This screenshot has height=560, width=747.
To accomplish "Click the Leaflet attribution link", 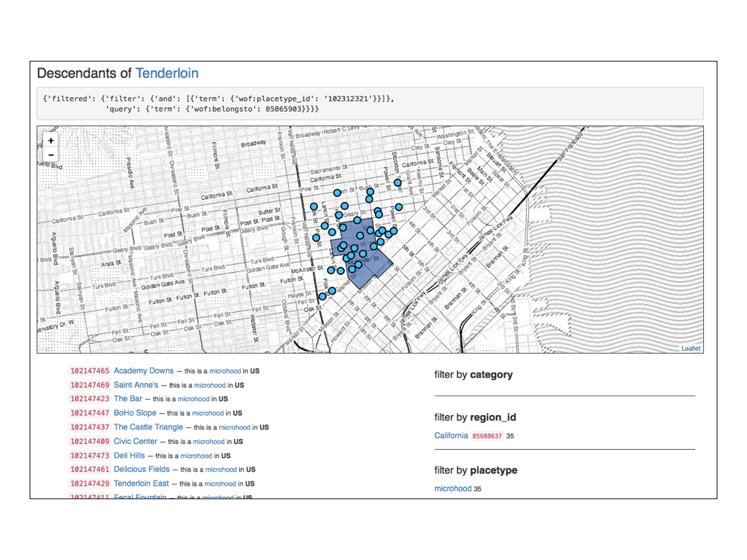I will (x=691, y=349).
